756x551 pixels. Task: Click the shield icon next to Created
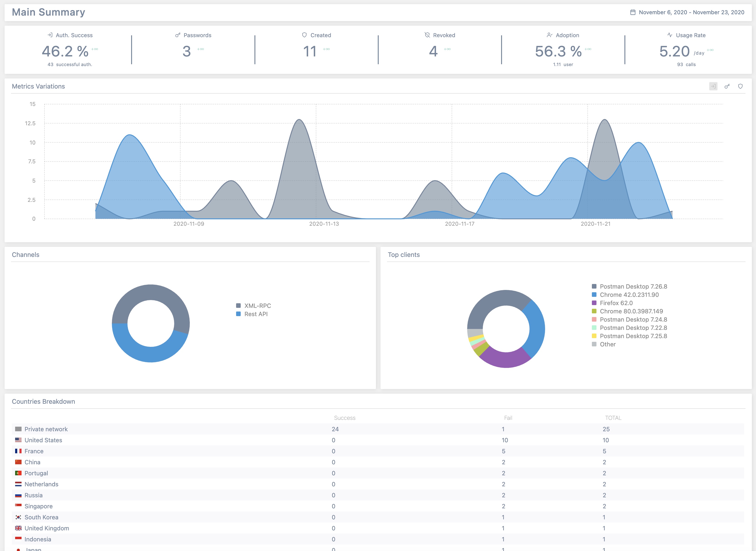(x=304, y=35)
